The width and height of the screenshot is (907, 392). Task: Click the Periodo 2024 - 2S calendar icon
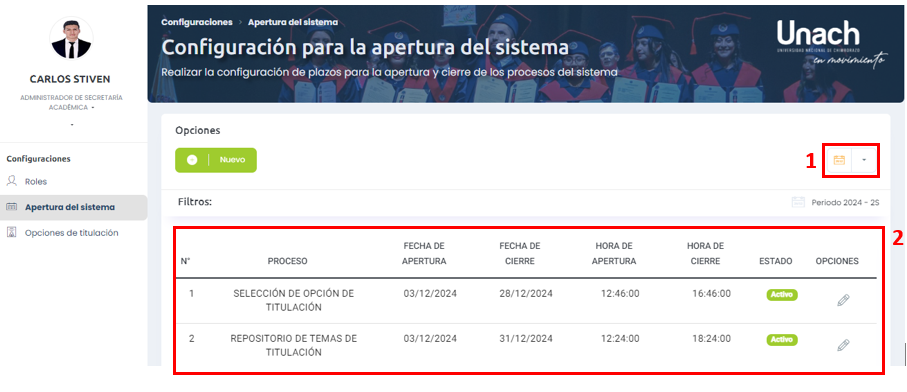pos(798,202)
